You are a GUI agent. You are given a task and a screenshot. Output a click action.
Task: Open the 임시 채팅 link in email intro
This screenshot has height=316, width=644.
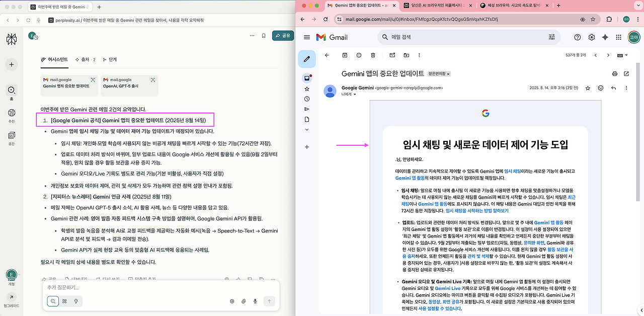(x=513, y=171)
